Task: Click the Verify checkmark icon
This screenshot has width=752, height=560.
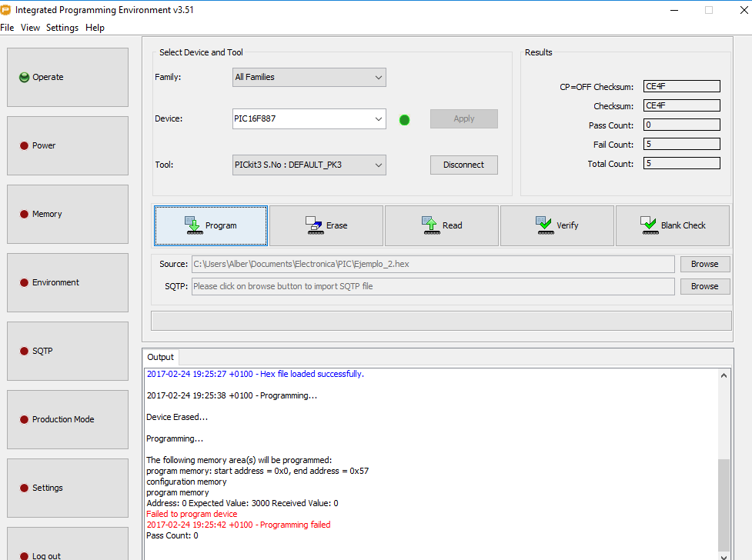Action: tap(545, 225)
